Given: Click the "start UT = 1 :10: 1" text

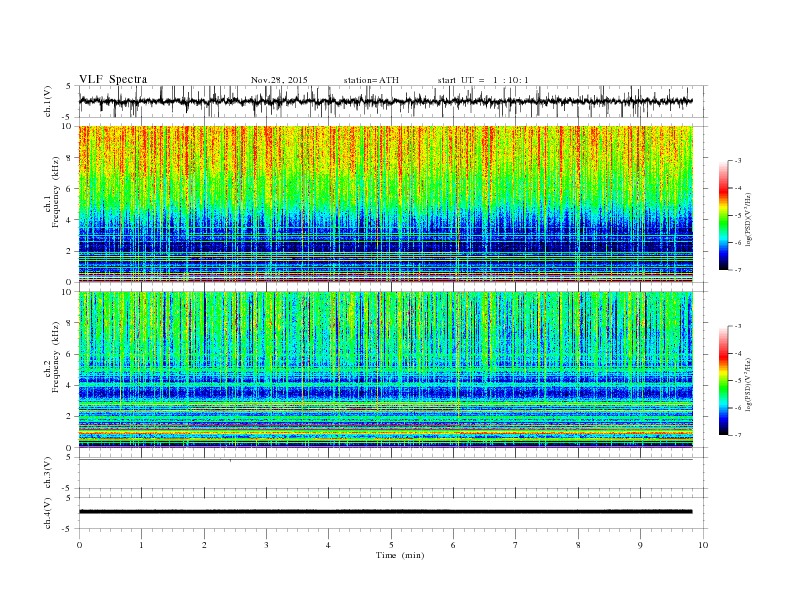Looking at the screenshot, I should tap(483, 80).
